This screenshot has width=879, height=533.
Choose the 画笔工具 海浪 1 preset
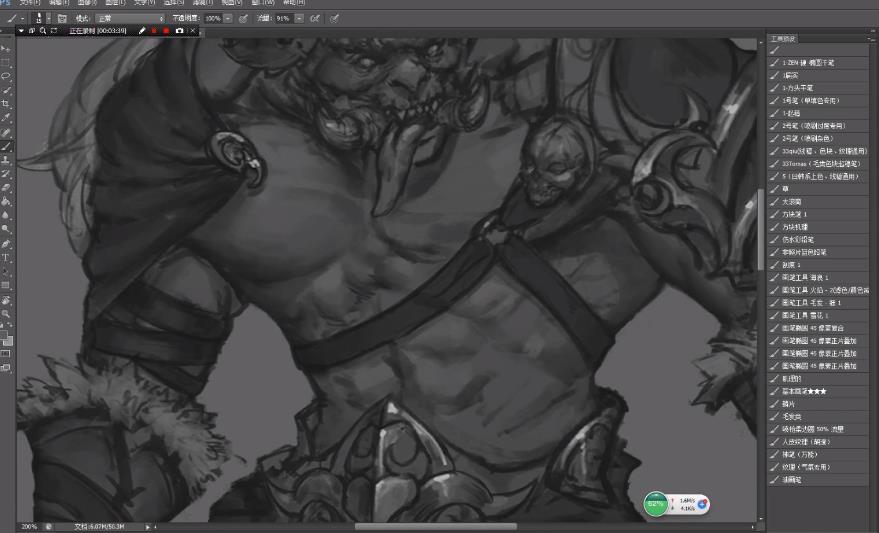coord(818,277)
